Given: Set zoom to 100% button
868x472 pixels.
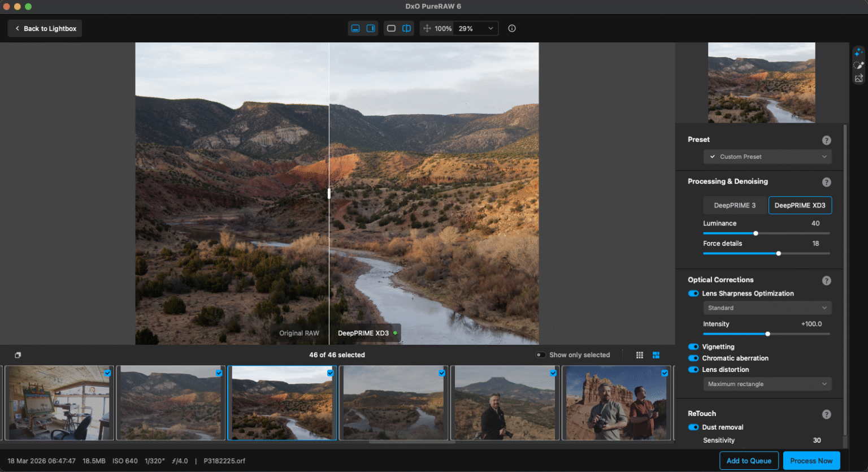Looking at the screenshot, I should click(x=443, y=28).
